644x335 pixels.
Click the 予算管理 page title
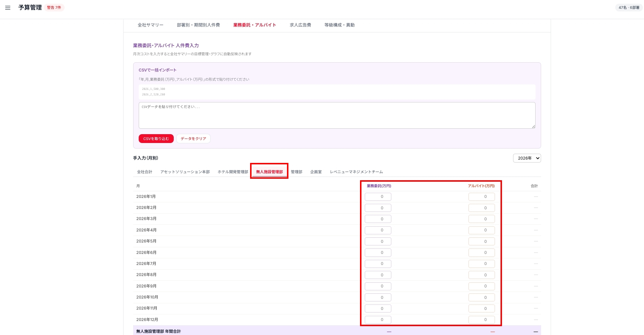click(x=30, y=7)
